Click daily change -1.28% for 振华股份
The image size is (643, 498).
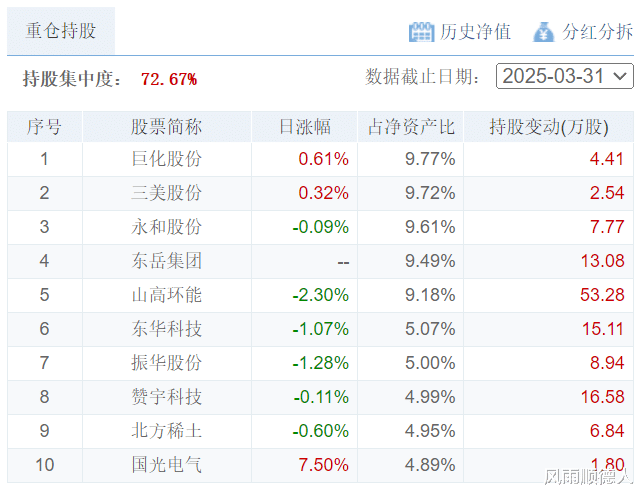pos(320,363)
